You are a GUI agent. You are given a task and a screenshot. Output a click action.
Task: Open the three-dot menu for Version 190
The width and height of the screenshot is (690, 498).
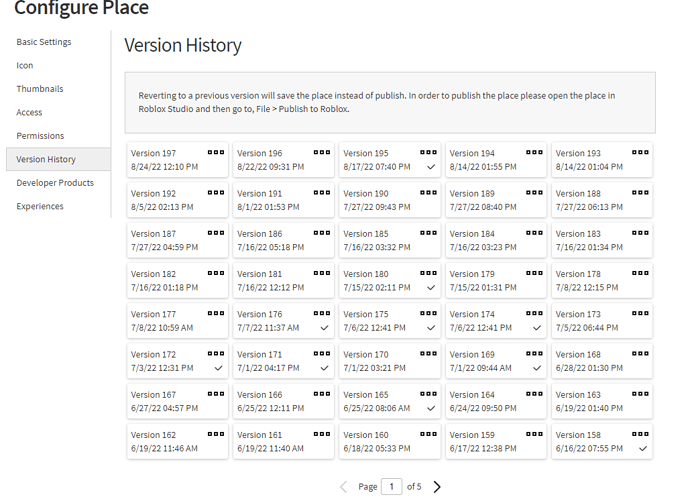[428, 192]
